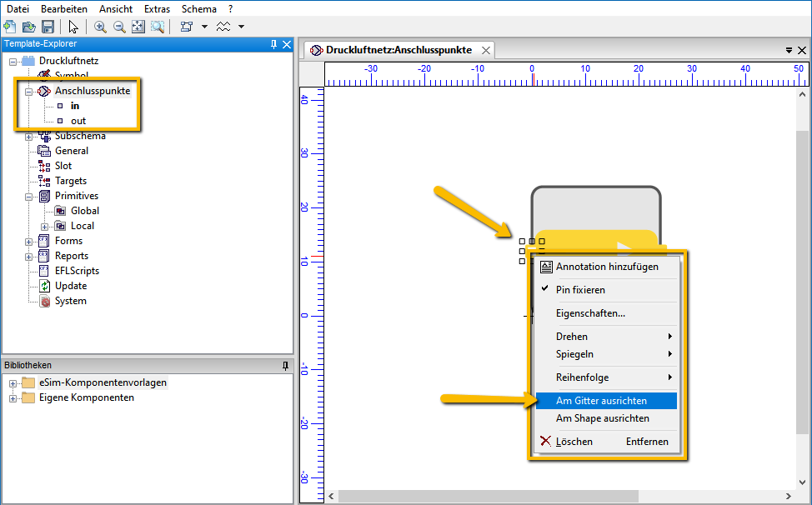
Task: Click the Subschema icon in tree
Action: pos(44,137)
